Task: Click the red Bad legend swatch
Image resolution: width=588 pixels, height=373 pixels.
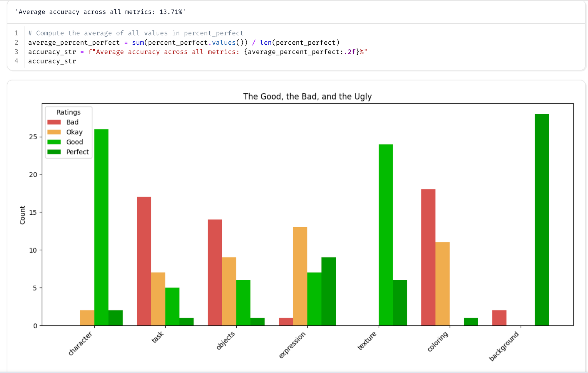Action: 54,122
